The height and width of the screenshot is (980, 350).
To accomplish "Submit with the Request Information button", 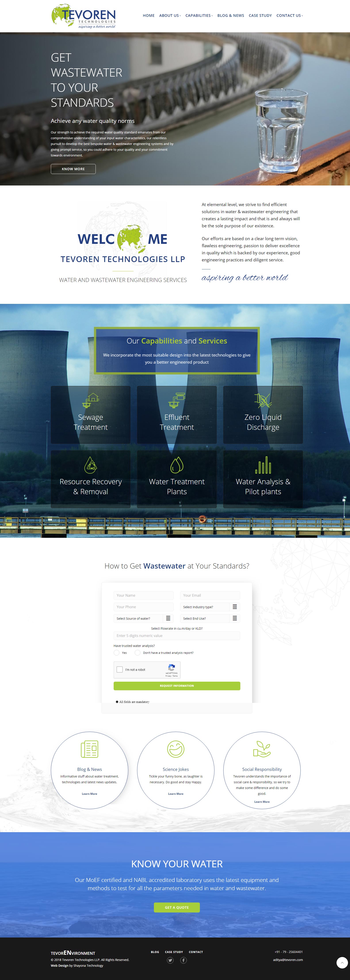I will 177,686.
